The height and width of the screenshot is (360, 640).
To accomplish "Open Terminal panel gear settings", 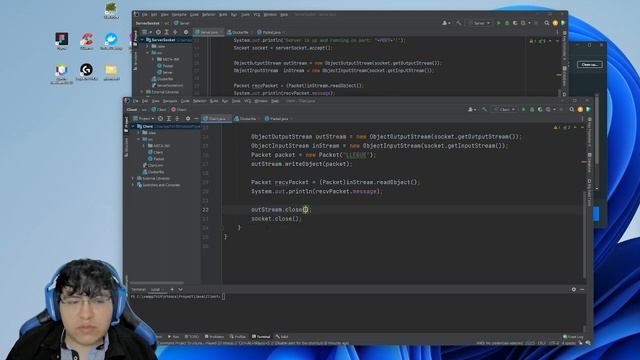I will coord(573,289).
